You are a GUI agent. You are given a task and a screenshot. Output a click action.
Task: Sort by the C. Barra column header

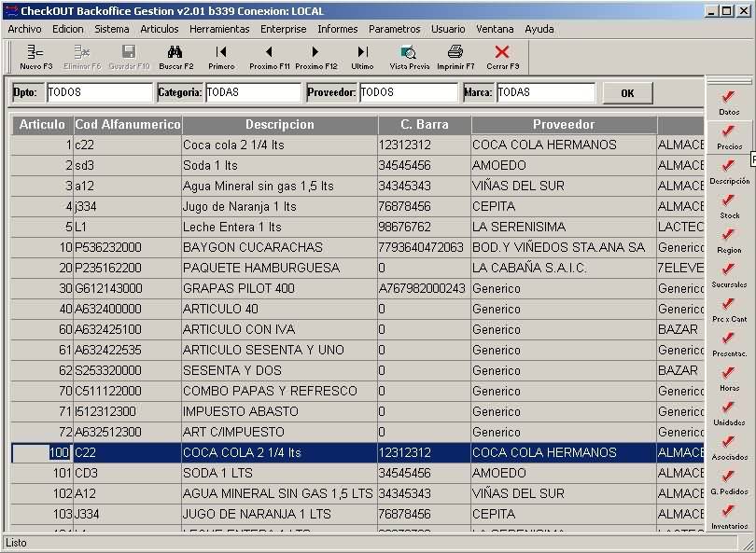point(425,125)
